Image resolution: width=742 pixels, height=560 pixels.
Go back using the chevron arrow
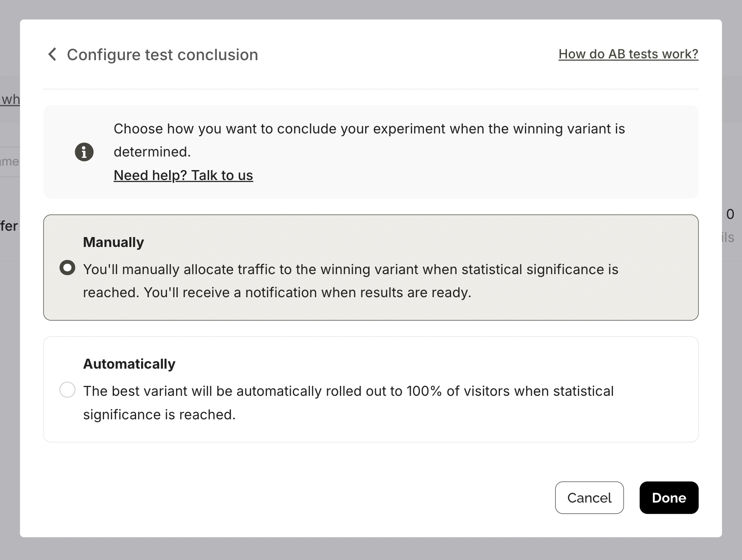point(52,55)
